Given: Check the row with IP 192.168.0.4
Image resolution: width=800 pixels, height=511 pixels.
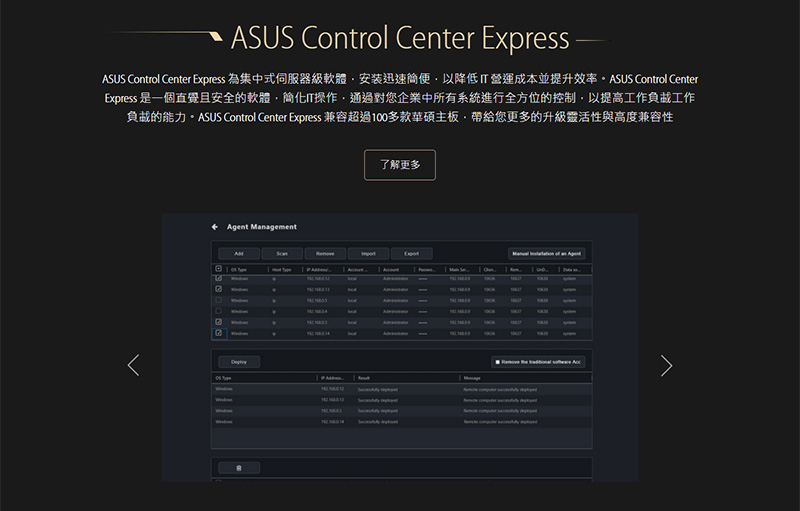Looking at the screenshot, I should coord(218,311).
